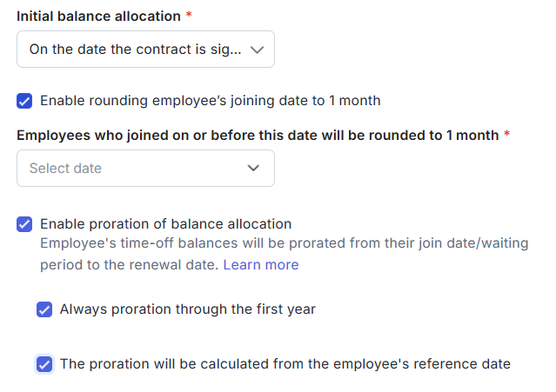The width and height of the screenshot is (556, 392).
Task: Click the 'Employees who joined on or before' label
Action: (x=258, y=136)
